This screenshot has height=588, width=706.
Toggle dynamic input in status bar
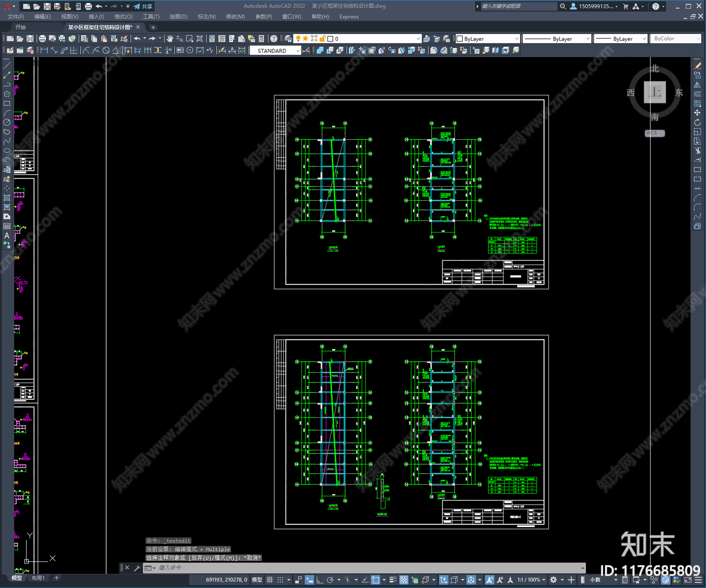click(309, 580)
